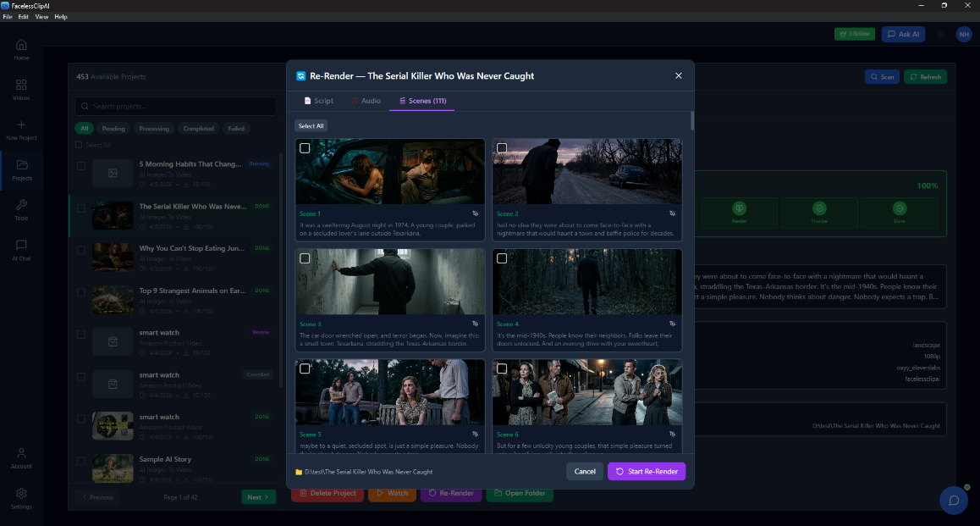Viewport: 980px width, 526px height.
Task: Open the Settings gear in sidebar
Action: pos(21,494)
